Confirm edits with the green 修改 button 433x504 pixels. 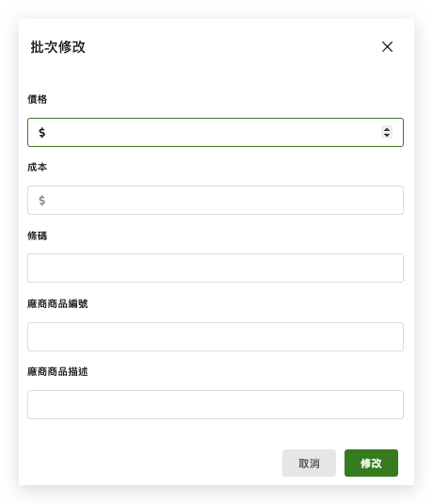click(371, 463)
